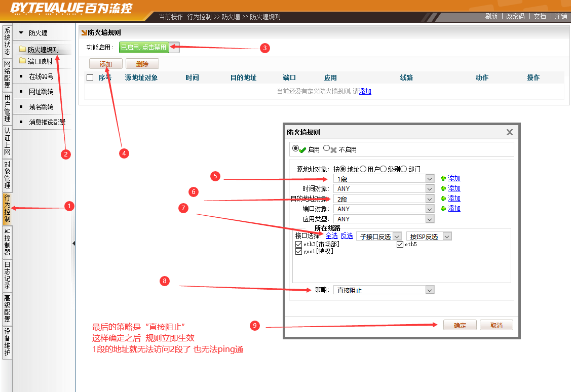Open the 端口映射 folder icon in sidebar

click(x=22, y=61)
